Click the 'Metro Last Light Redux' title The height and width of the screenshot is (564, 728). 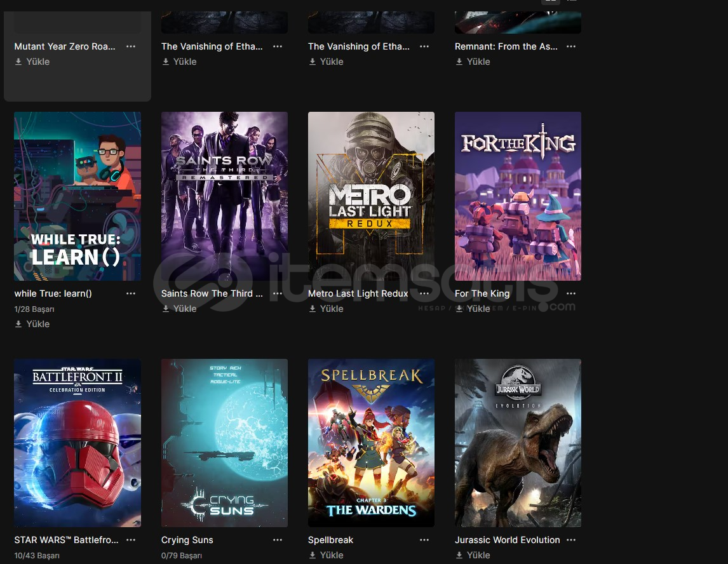click(358, 293)
